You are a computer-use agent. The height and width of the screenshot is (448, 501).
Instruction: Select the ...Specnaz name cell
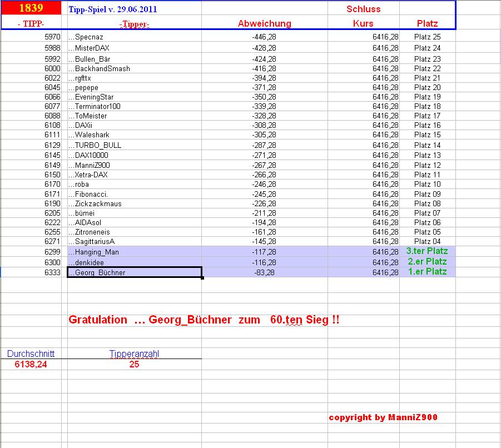tap(134, 37)
